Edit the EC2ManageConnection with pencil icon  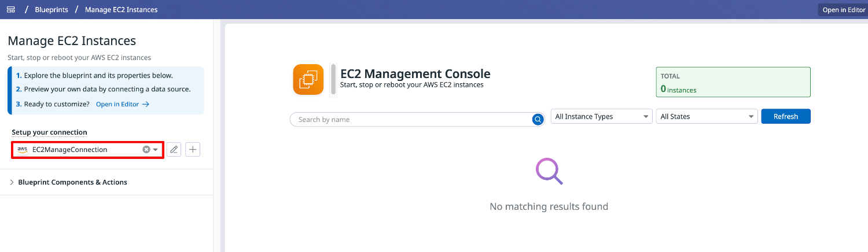click(174, 150)
